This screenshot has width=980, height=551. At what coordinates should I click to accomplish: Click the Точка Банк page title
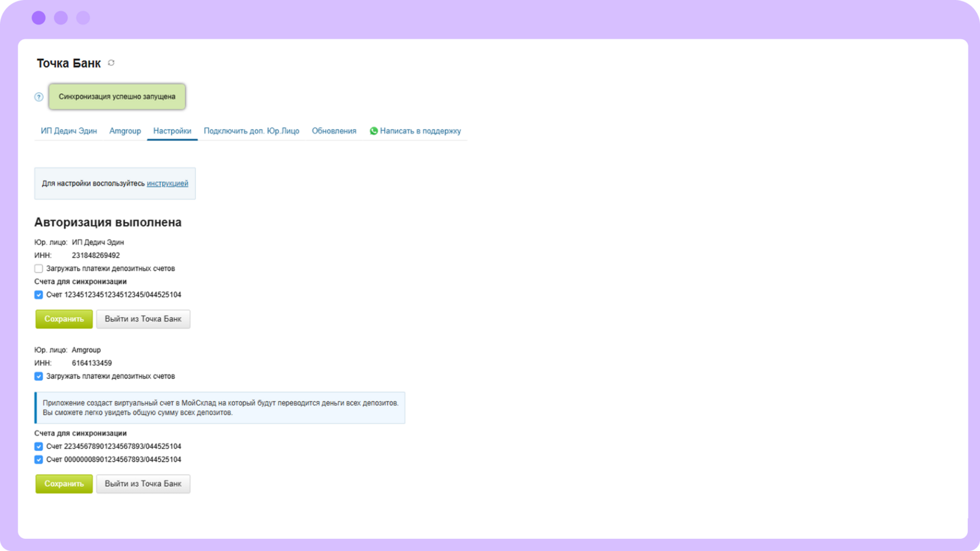(x=69, y=63)
